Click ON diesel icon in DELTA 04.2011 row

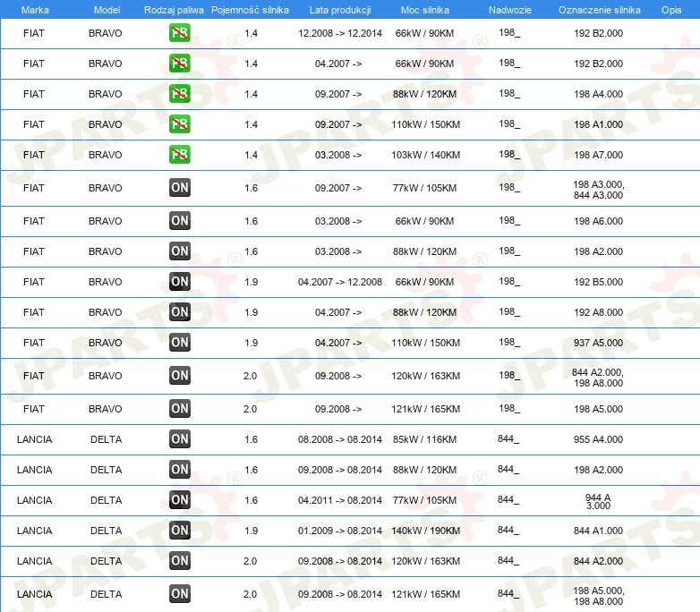[179, 499]
